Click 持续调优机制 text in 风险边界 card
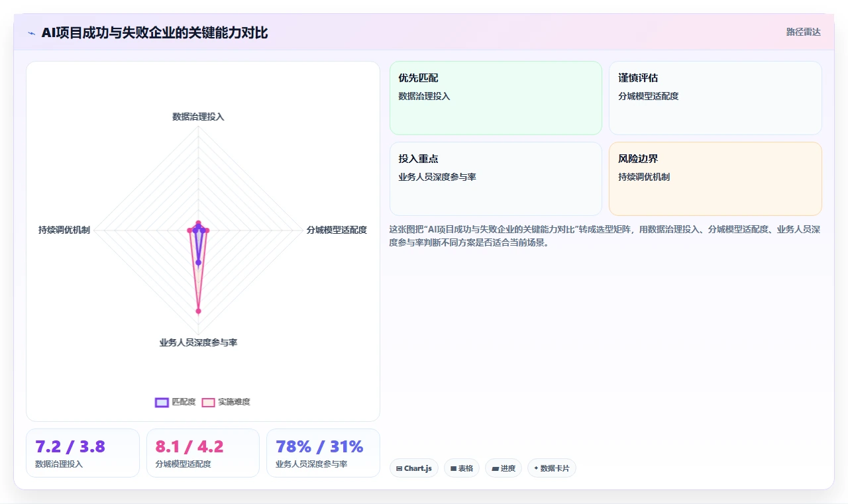The height and width of the screenshot is (504, 848). point(644,177)
